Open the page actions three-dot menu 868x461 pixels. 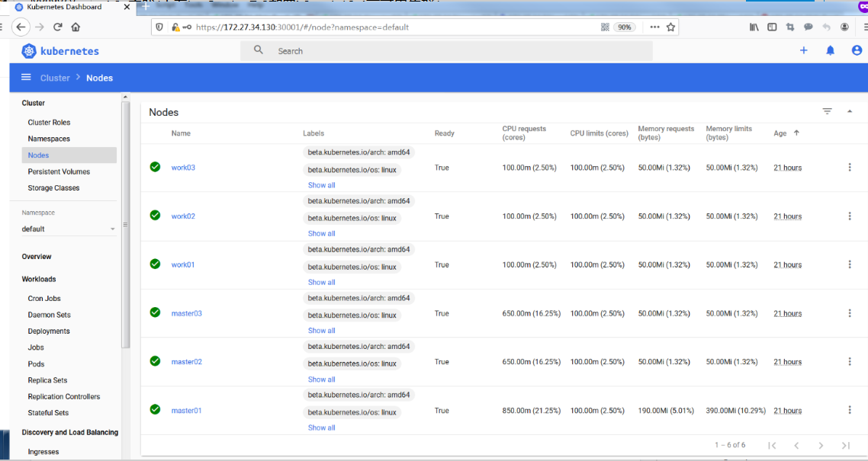655,27
